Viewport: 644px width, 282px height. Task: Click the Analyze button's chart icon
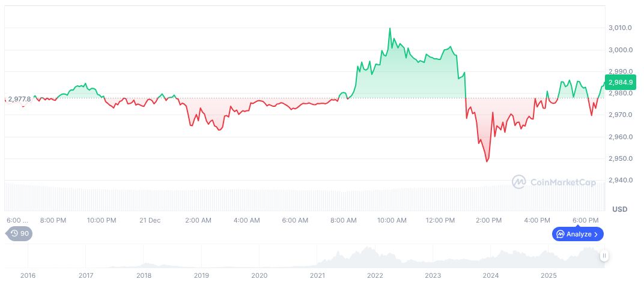(560, 234)
